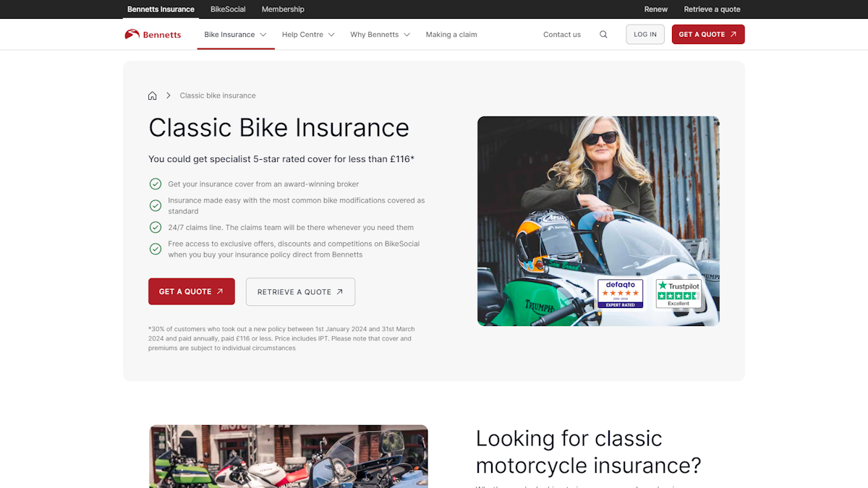This screenshot has height=488, width=868.
Task: Click the Bennetts logo in header
Action: [x=153, y=34]
